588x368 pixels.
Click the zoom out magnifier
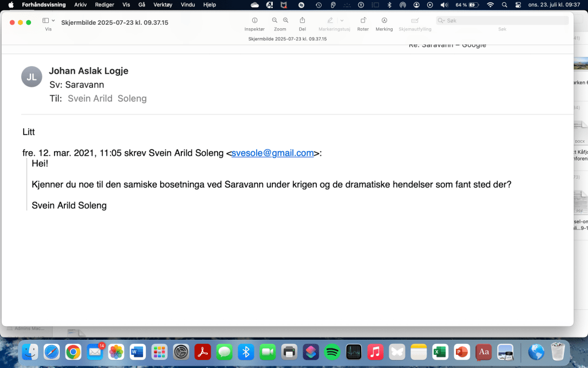click(274, 20)
